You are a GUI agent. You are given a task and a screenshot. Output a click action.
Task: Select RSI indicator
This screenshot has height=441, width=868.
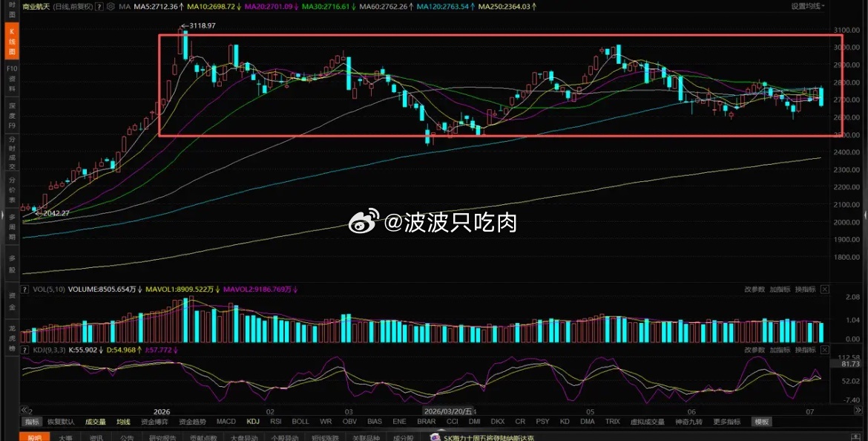pos(276,422)
